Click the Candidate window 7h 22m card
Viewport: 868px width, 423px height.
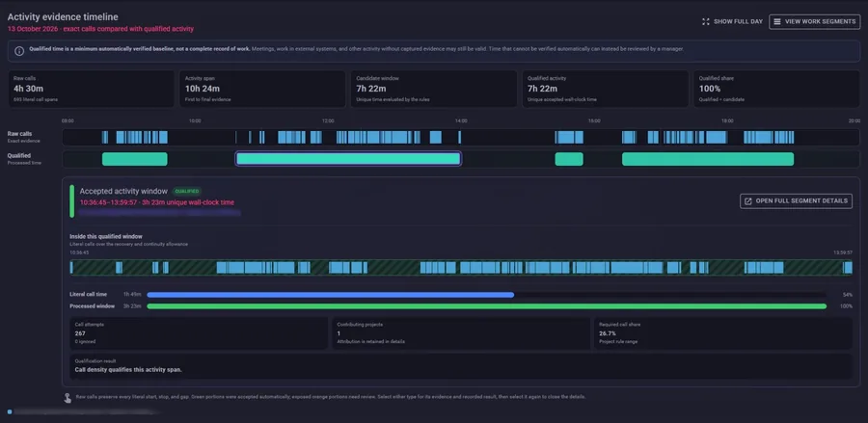434,89
